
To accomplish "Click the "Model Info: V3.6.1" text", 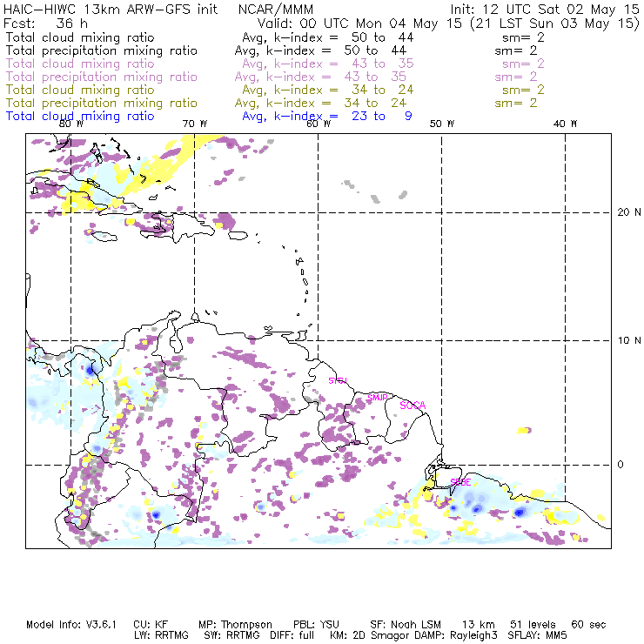I will [71, 625].
